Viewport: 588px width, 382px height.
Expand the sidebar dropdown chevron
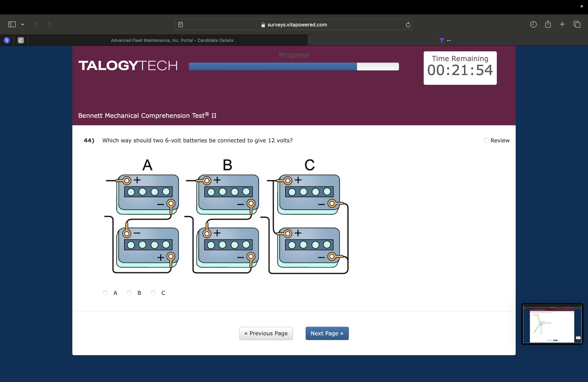click(23, 24)
